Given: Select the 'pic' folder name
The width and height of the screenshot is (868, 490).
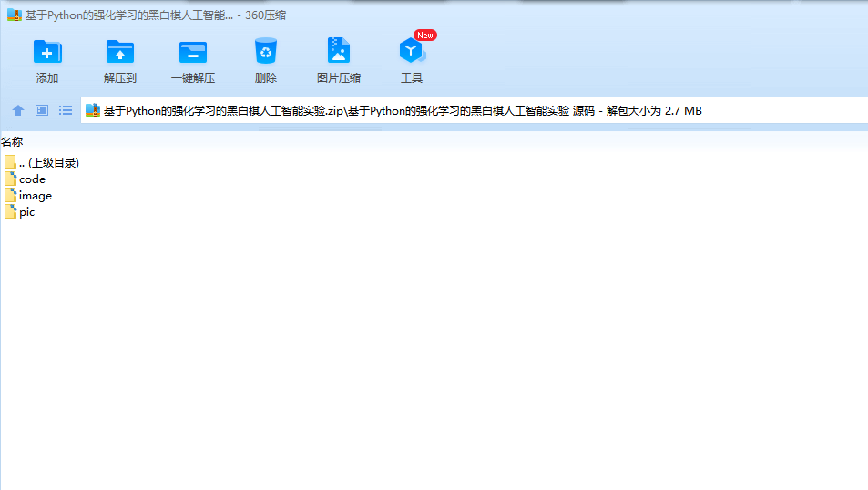Looking at the screenshot, I should pos(27,212).
